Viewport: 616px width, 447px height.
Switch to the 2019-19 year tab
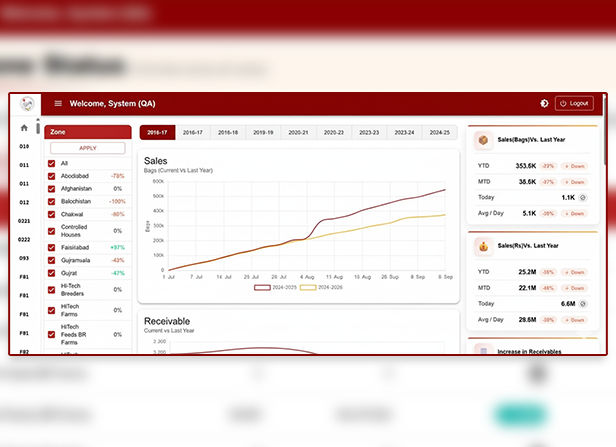click(x=263, y=132)
